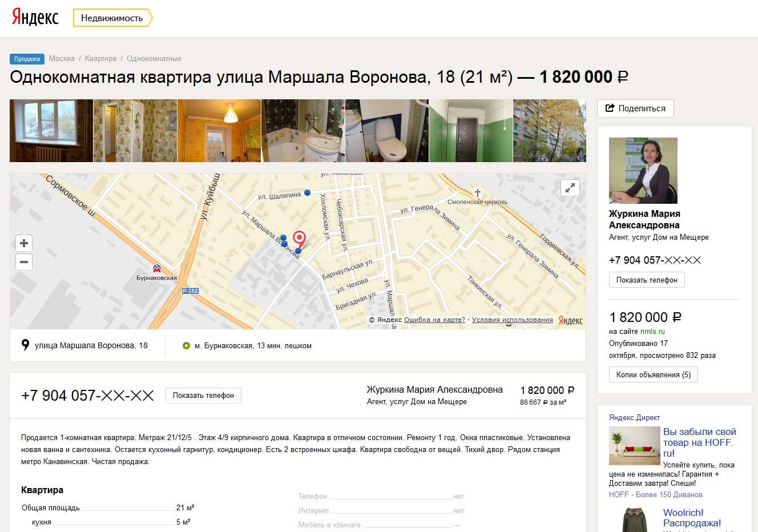Open Копии объявления (5) button
The height and width of the screenshot is (532, 758).
pos(654,375)
